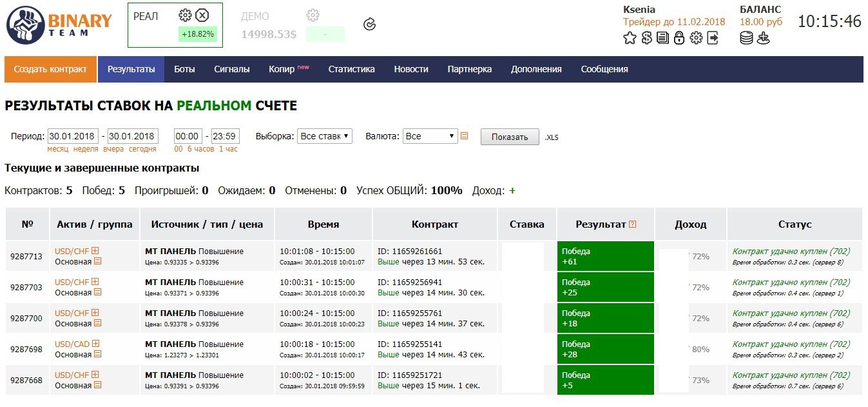The height and width of the screenshot is (407, 868).
Task: Open the Сообщения menu item
Action: 604,69
